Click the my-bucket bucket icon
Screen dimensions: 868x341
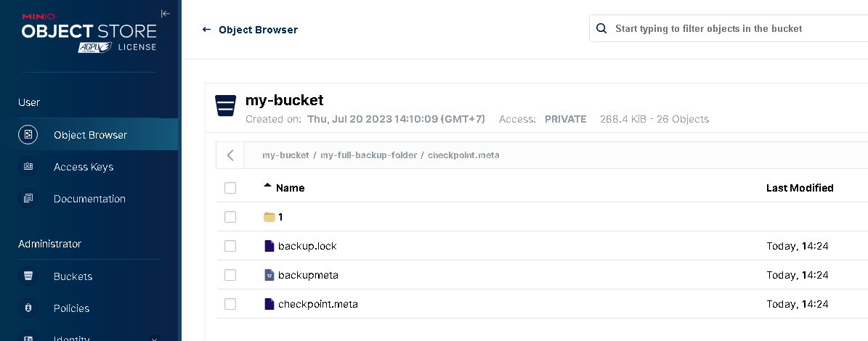tap(225, 105)
